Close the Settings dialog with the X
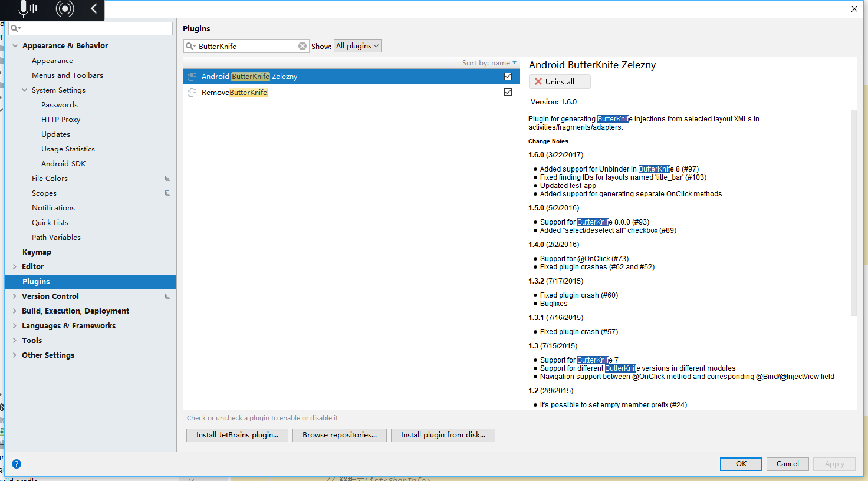 (854, 9)
